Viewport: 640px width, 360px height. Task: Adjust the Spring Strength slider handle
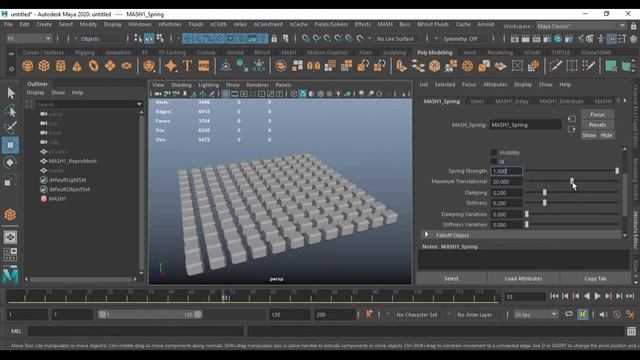(x=617, y=171)
